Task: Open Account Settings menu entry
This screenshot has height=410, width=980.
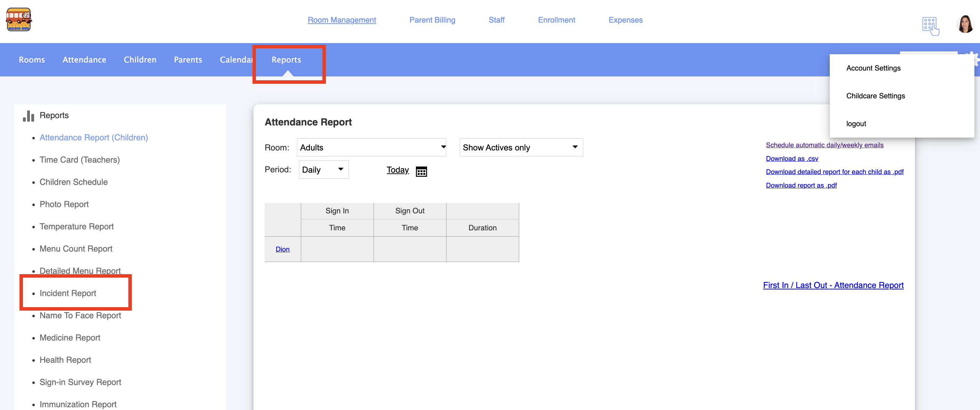Action: (873, 68)
